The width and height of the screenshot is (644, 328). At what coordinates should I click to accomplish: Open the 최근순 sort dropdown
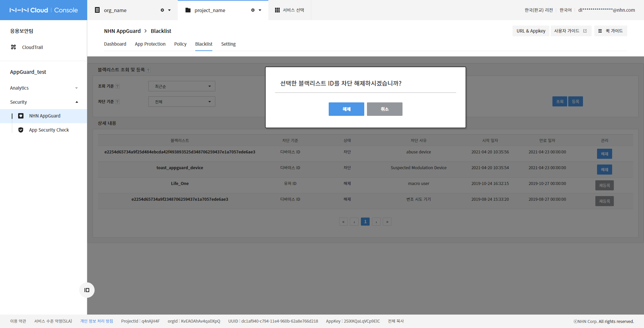pos(182,86)
